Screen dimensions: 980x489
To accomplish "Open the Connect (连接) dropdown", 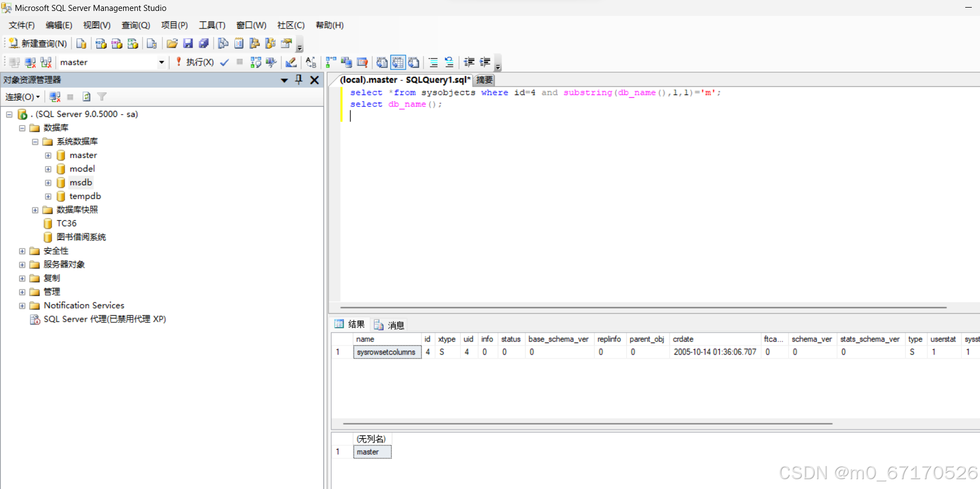I will 22,97.
